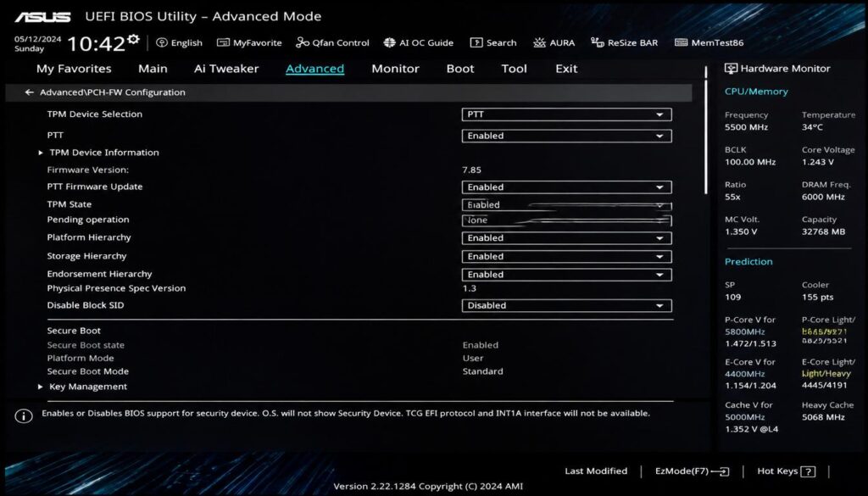Click the Secure Boot Mode value Standard
This screenshot has width=868, height=496.
pos(482,371)
